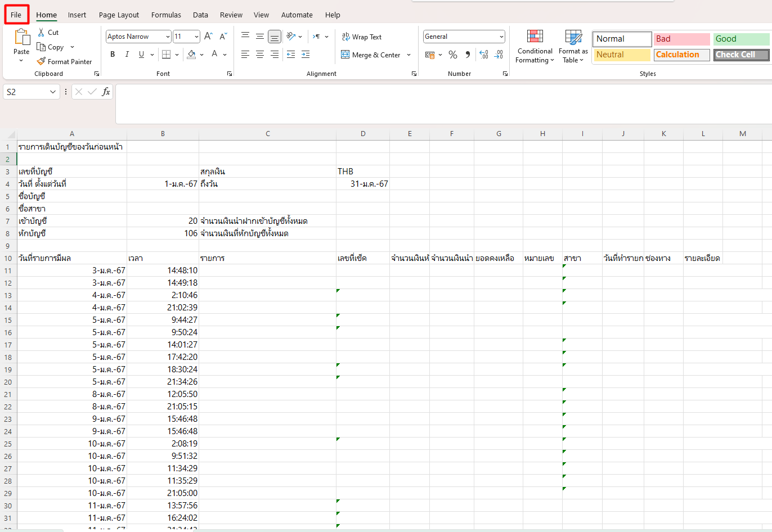This screenshot has height=532, width=772.
Task: Click the Paste clipboard icon
Action: 22,37
